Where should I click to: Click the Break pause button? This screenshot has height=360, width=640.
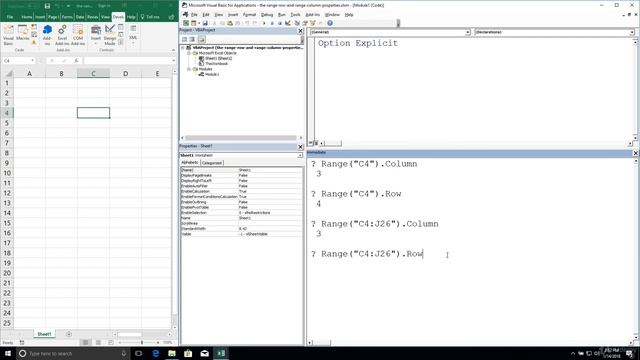click(272, 23)
